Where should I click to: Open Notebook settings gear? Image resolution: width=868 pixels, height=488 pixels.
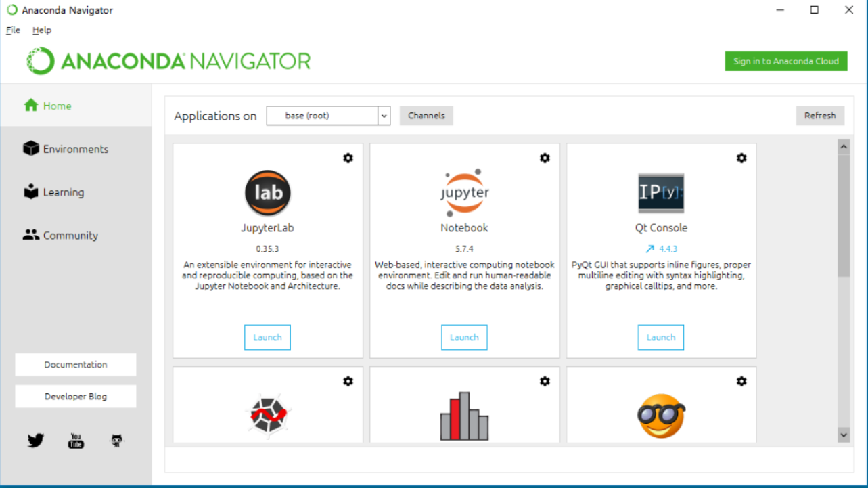(x=545, y=158)
